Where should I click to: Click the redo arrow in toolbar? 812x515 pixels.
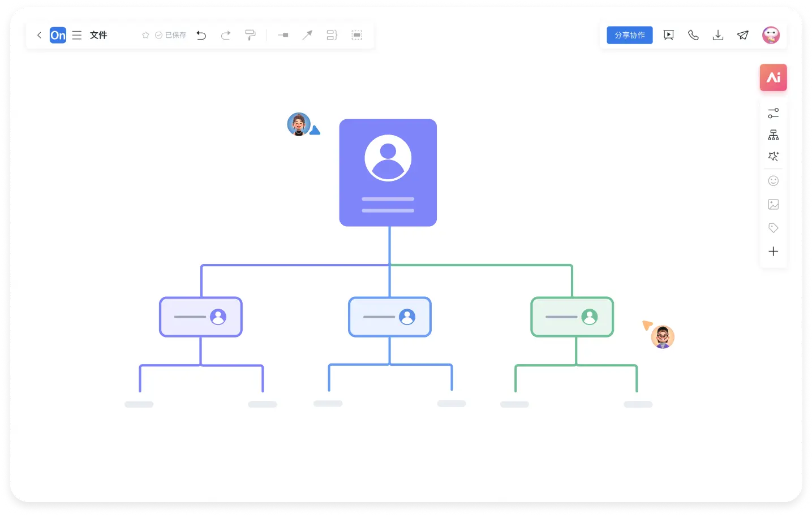pyautogui.click(x=226, y=35)
